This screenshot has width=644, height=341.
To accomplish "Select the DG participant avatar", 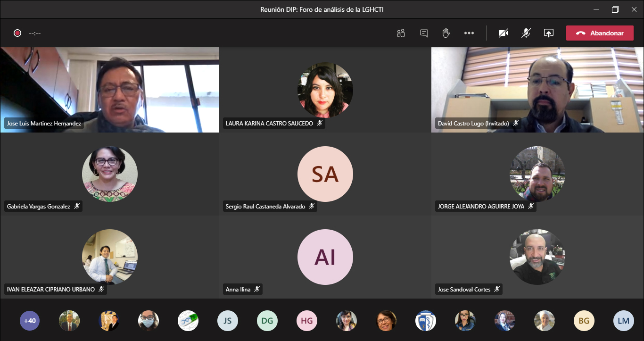I will tap(267, 321).
